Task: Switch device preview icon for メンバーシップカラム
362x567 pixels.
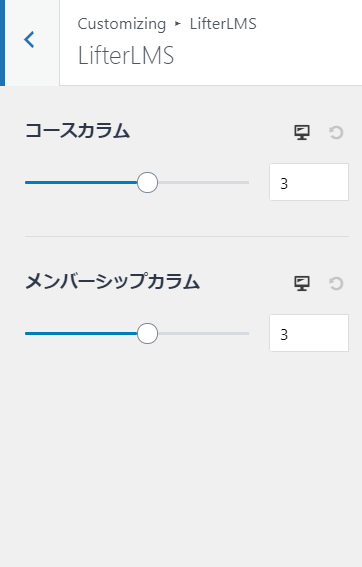Action: click(302, 283)
